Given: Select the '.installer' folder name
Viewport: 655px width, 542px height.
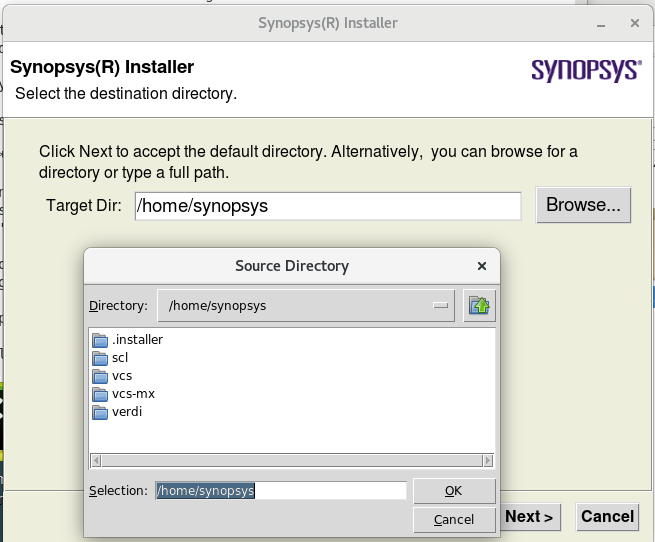Looking at the screenshot, I should click(x=137, y=340).
